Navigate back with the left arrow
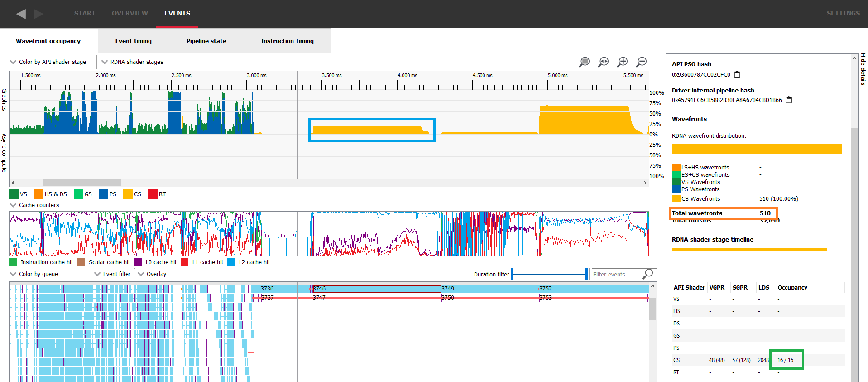 pyautogui.click(x=21, y=14)
